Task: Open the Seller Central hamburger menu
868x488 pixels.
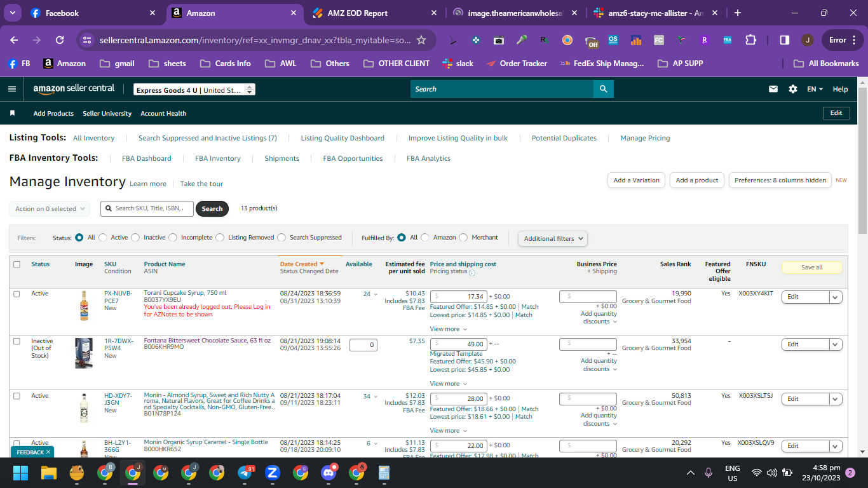Action: (12, 89)
